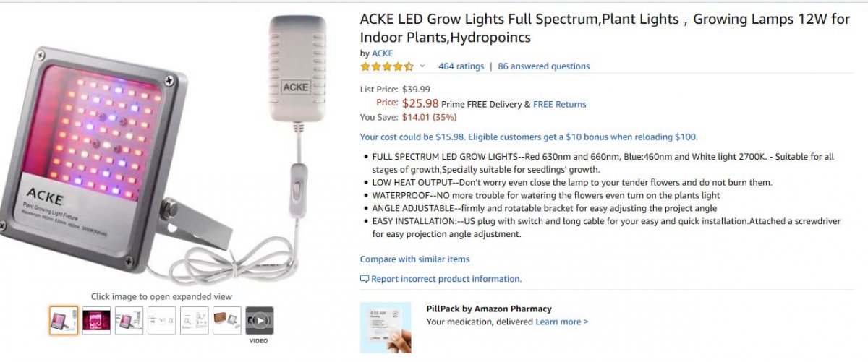The image size is (868, 362).
Task: Select the fourth thumbnail showing diagrams
Action: coord(161,320)
